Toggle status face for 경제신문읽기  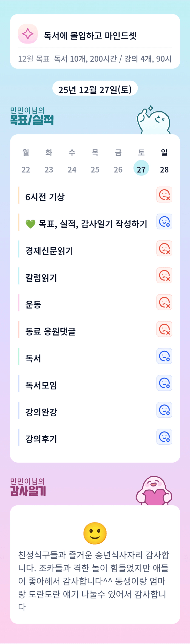click(x=164, y=249)
